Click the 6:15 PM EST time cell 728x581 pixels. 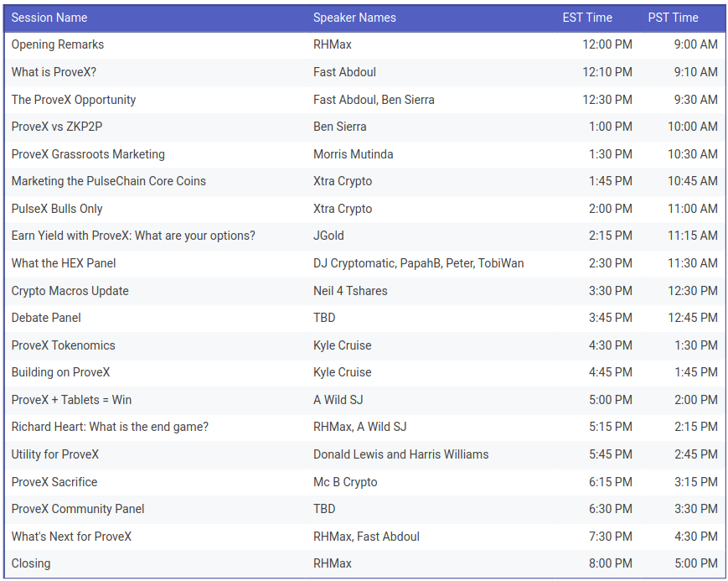[611, 481]
